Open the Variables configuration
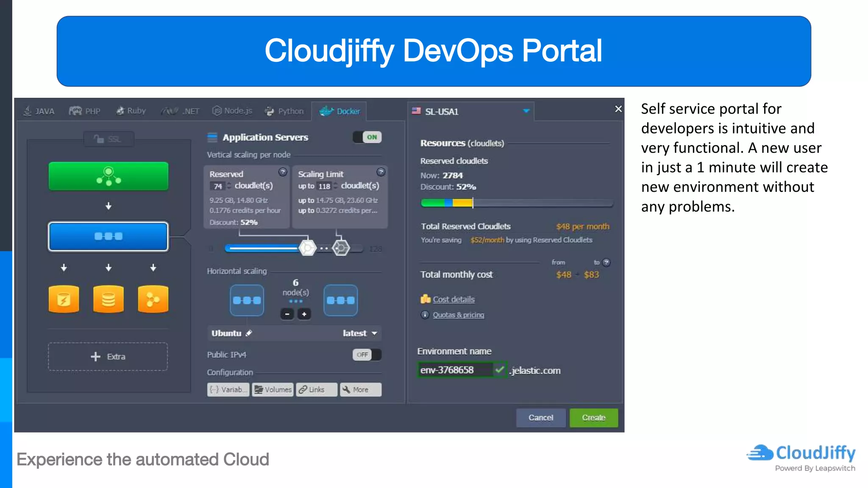Screen dimensions: 868x488 pyautogui.click(x=228, y=390)
